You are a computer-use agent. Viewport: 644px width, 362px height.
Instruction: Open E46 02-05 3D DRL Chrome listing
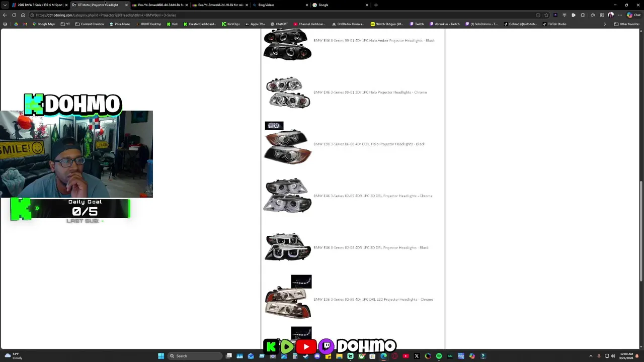(373, 196)
